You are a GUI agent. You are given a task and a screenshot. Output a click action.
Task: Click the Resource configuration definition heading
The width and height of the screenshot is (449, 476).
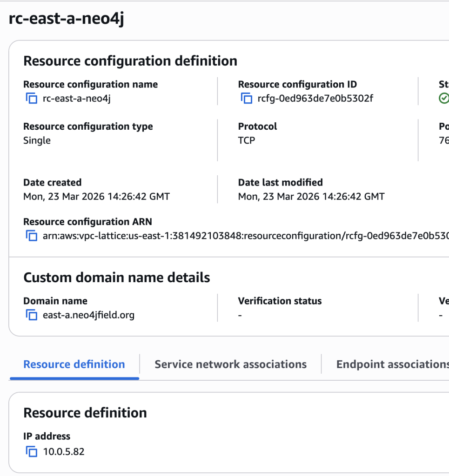130,61
